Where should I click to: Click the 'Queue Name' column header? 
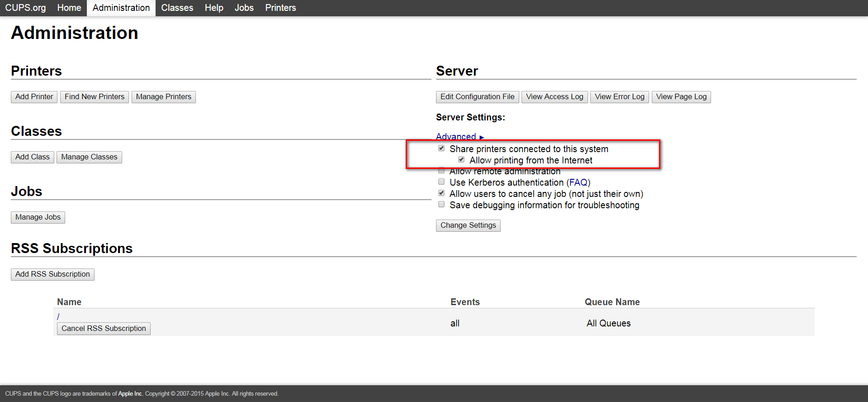tap(612, 302)
